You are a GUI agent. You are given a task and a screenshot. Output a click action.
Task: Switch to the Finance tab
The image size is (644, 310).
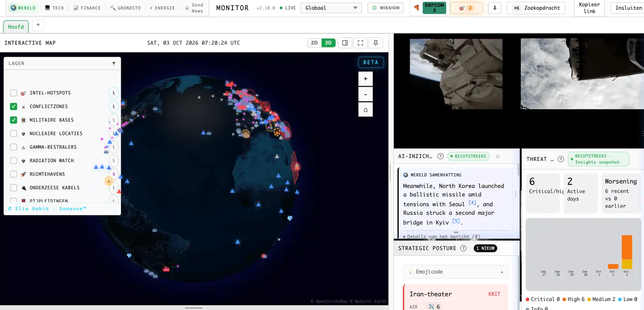(x=87, y=8)
